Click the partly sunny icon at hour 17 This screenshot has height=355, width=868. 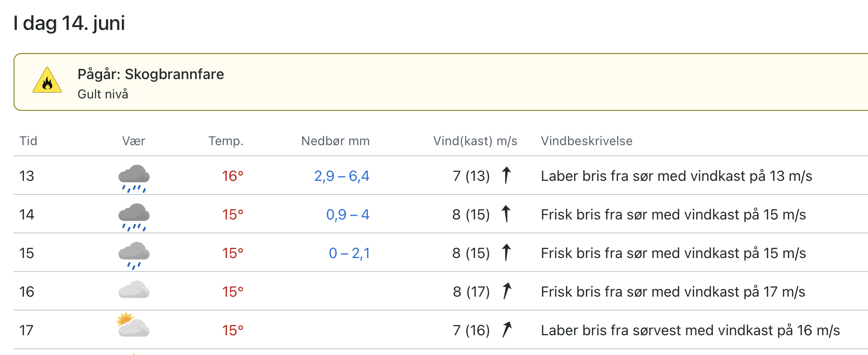[133, 325]
